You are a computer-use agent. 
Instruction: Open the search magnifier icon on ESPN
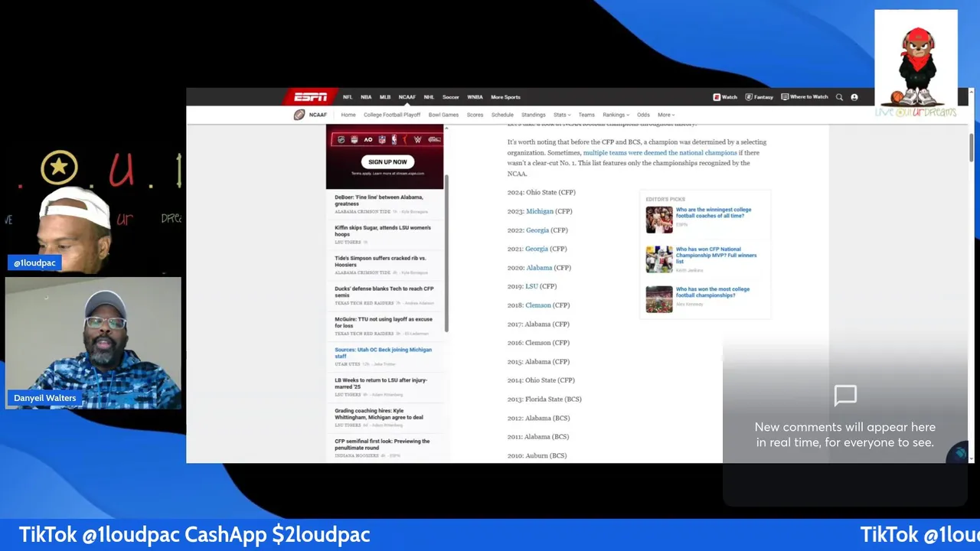tap(839, 97)
